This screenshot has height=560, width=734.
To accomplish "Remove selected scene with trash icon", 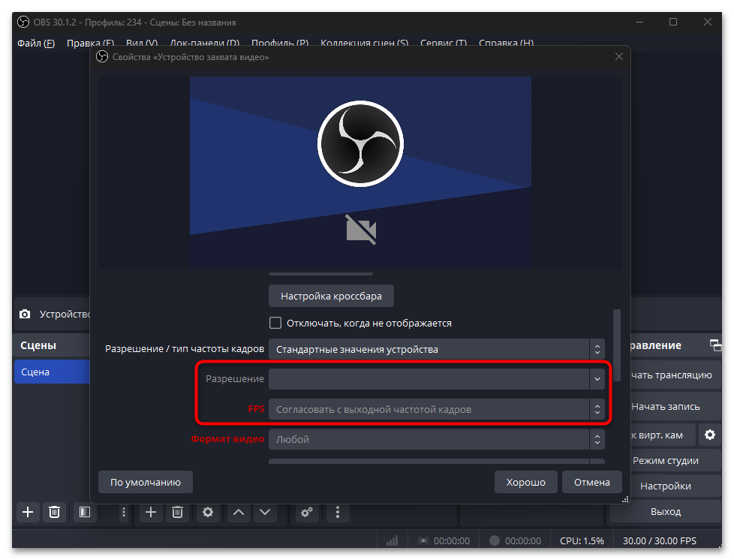I will 54,512.
